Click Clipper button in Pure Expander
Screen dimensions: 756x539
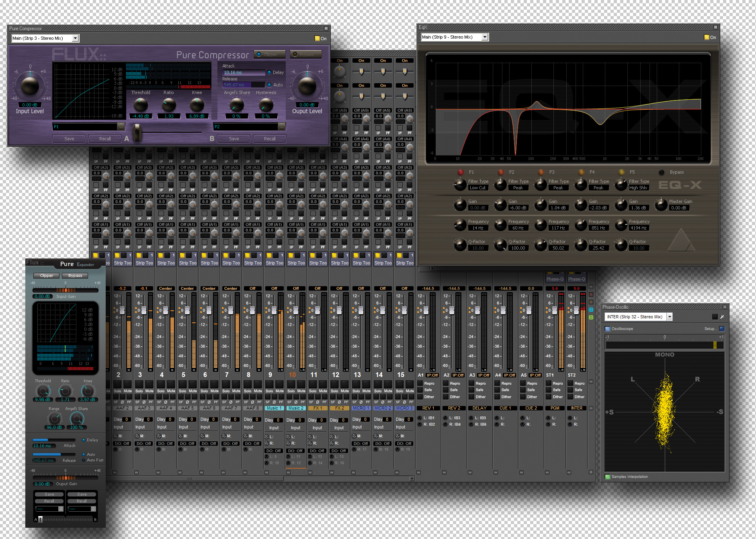point(47,276)
